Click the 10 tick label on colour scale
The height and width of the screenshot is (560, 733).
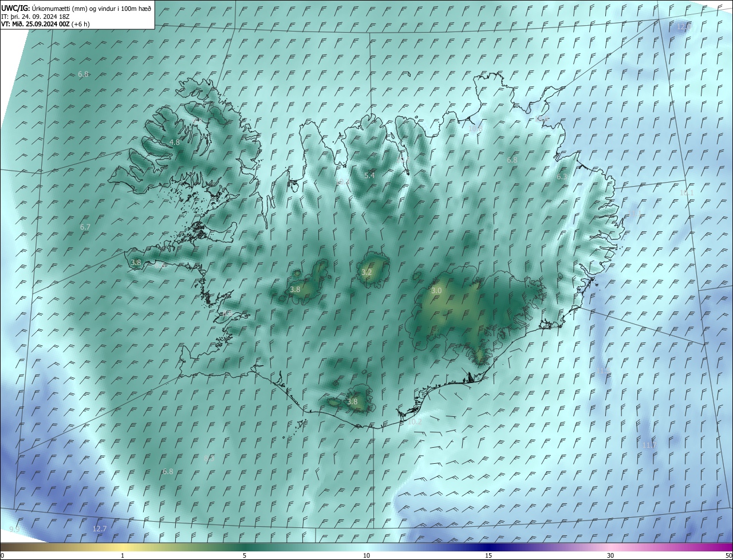[366, 555]
